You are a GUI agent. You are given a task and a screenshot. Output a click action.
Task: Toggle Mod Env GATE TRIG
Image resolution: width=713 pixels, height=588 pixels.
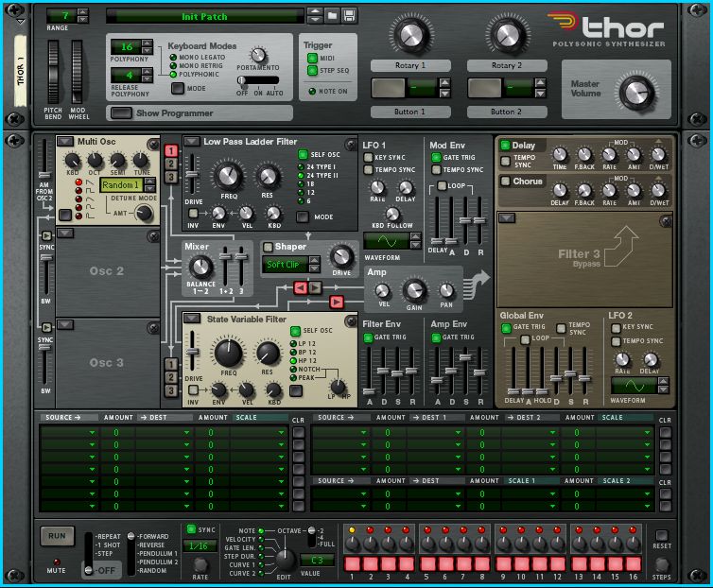436,157
